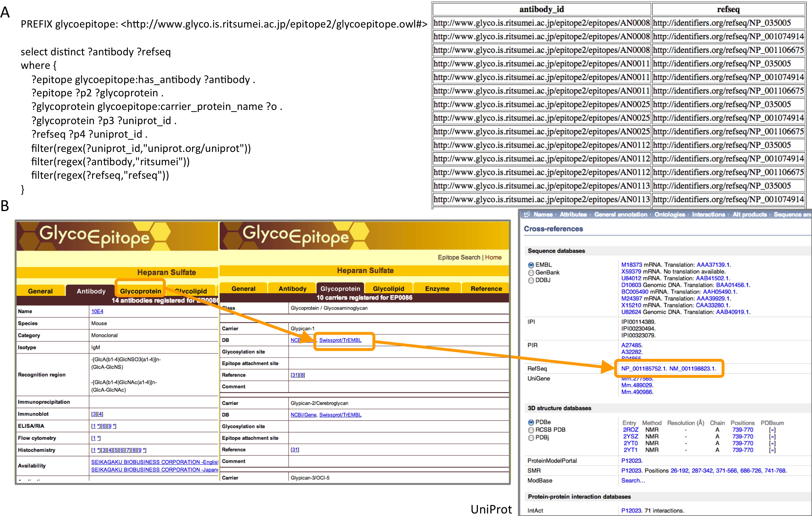Switch to the Enzyme tab
The width and height of the screenshot is (812, 516).
tap(437, 289)
